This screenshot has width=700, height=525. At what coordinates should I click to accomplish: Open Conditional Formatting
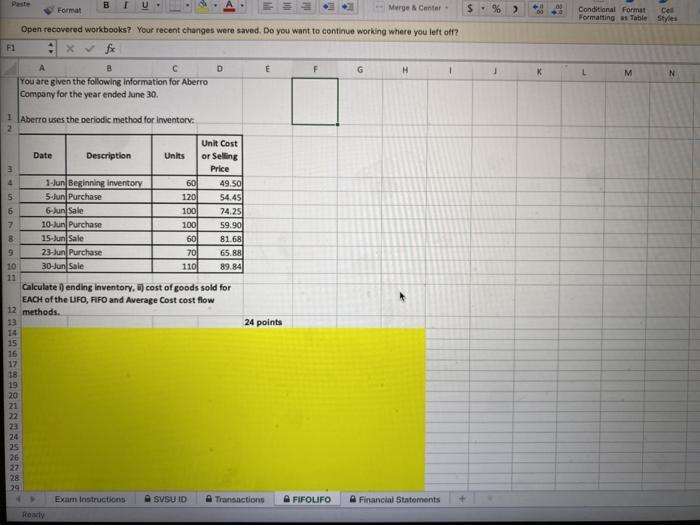click(x=596, y=13)
